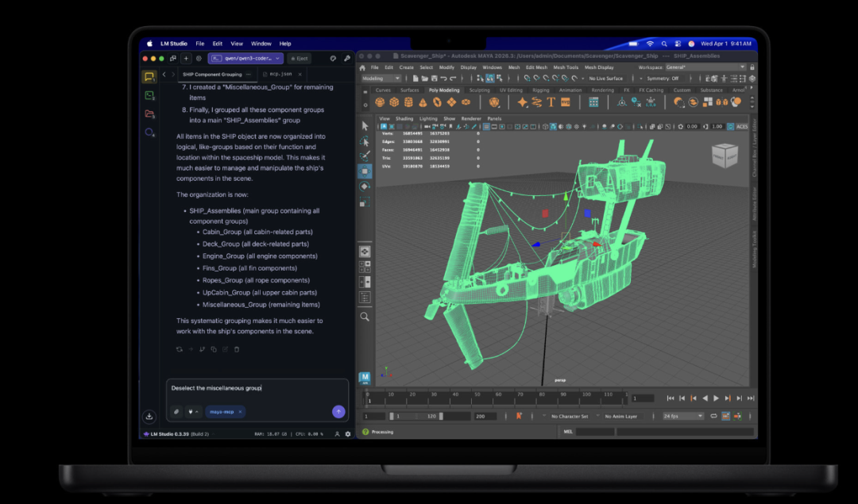This screenshot has width=858, height=504.
Task: Toggle the Auto Key button in Maya
Action: (x=519, y=416)
